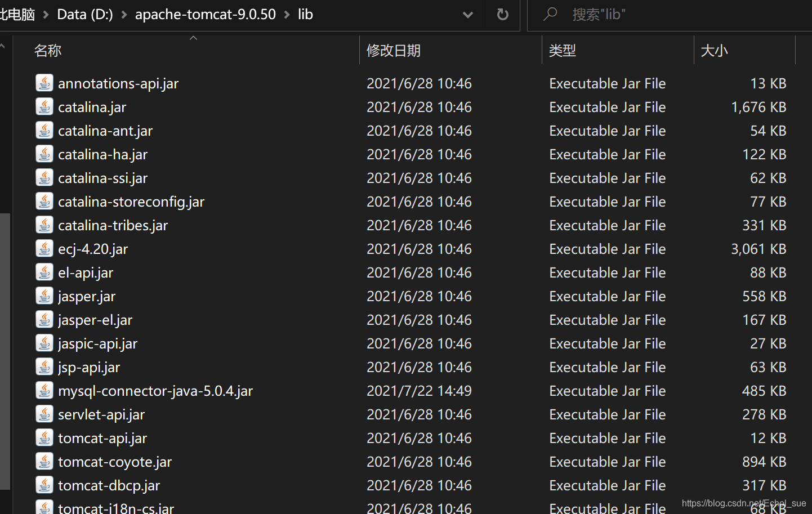Open the address bar history dropdown
The image size is (812, 514).
467,15
